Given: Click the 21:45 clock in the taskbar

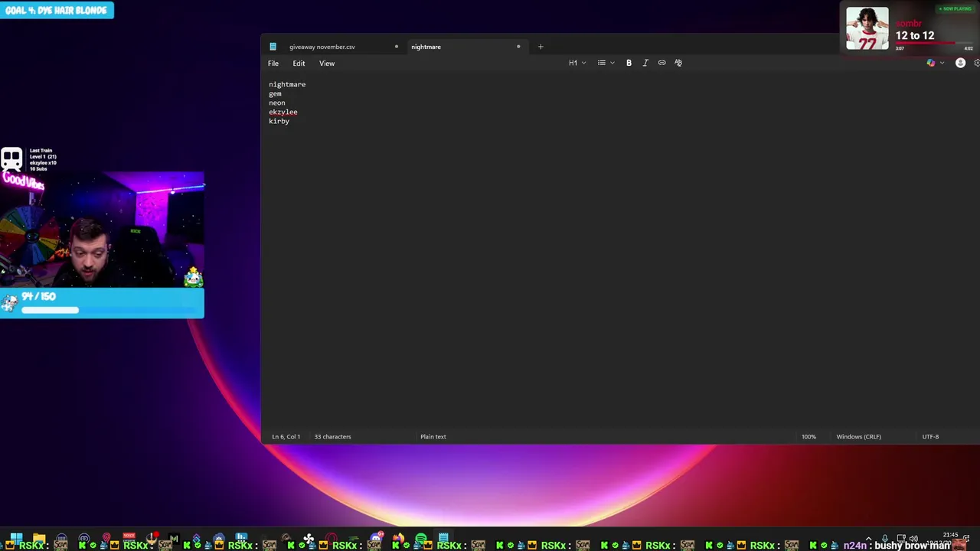Looking at the screenshot, I should coord(950,536).
